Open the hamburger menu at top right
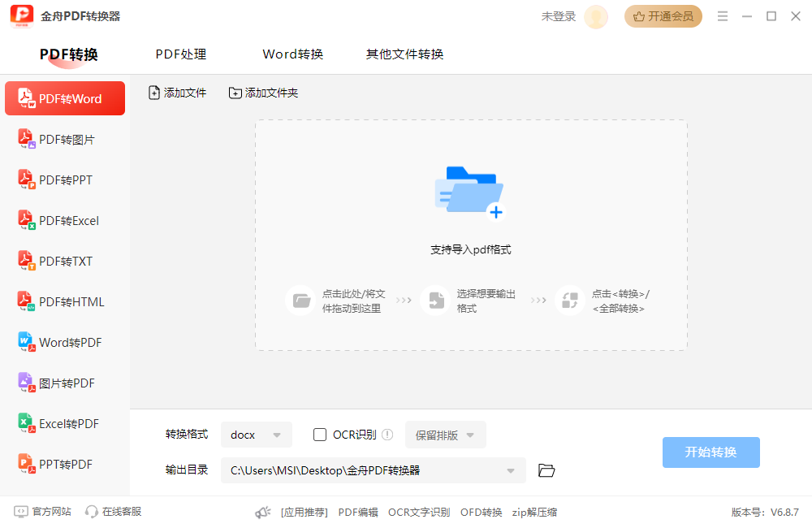Image resolution: width=812 pixels, height=528 pixels. 722,15
